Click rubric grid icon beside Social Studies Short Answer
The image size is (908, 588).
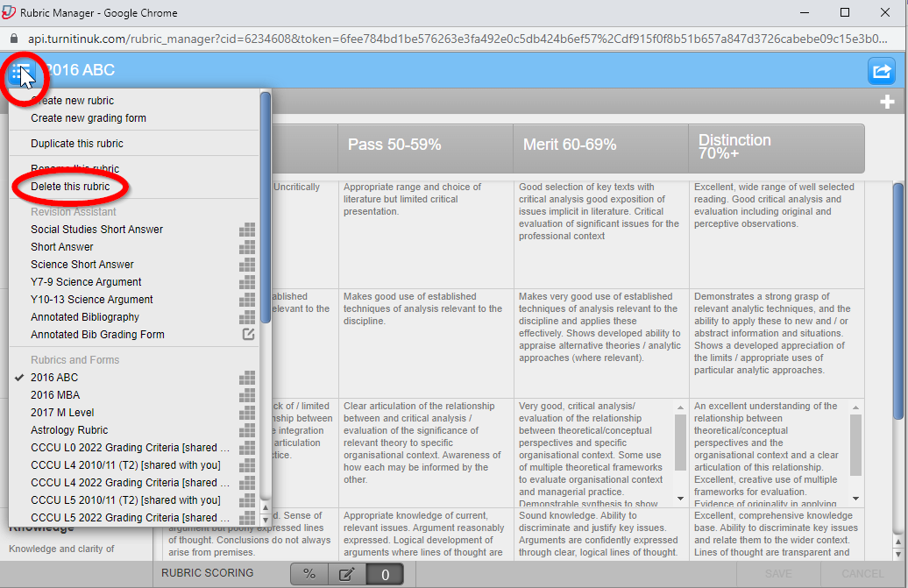(247, 230)
